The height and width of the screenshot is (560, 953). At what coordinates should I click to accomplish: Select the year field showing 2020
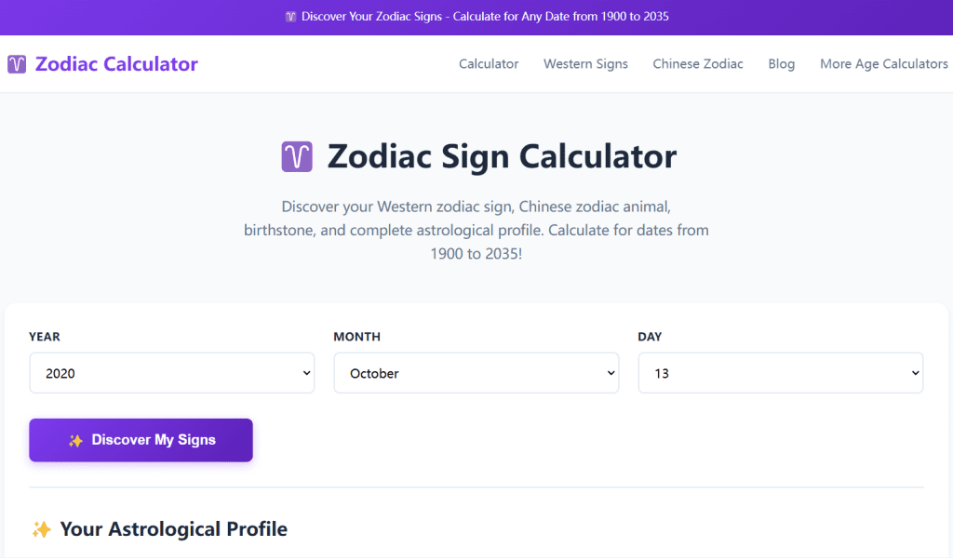click(x=171, y=372)
